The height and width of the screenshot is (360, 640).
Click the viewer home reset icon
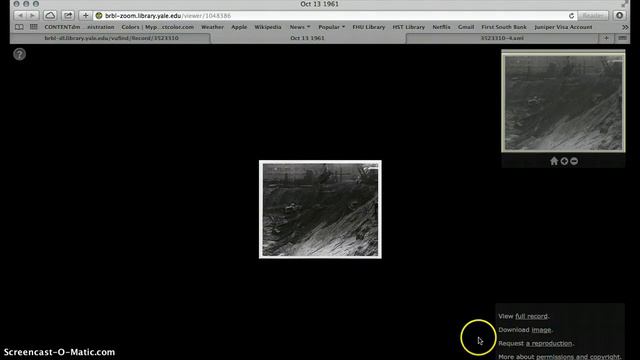pyautogui.click(x=554, y=161)
